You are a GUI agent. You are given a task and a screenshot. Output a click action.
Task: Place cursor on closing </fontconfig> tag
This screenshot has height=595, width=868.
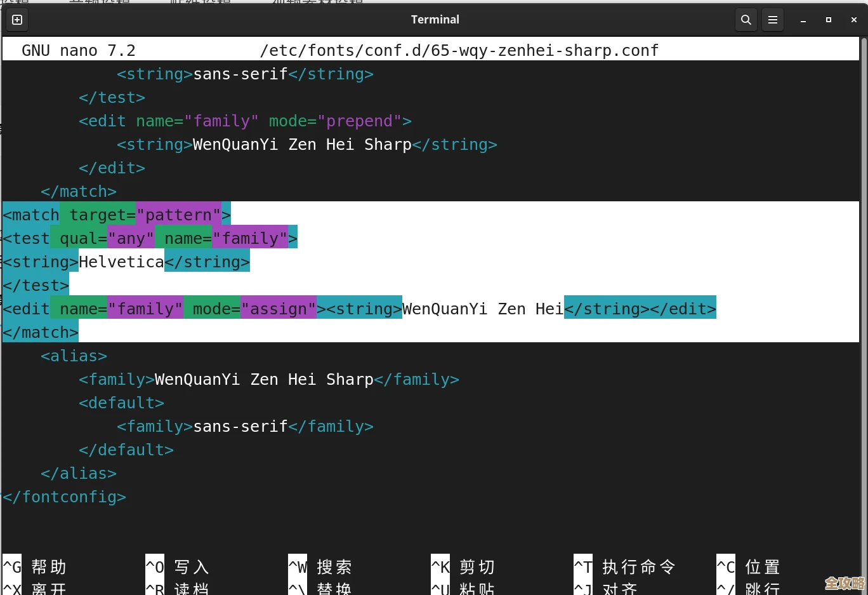coord(64,497)
